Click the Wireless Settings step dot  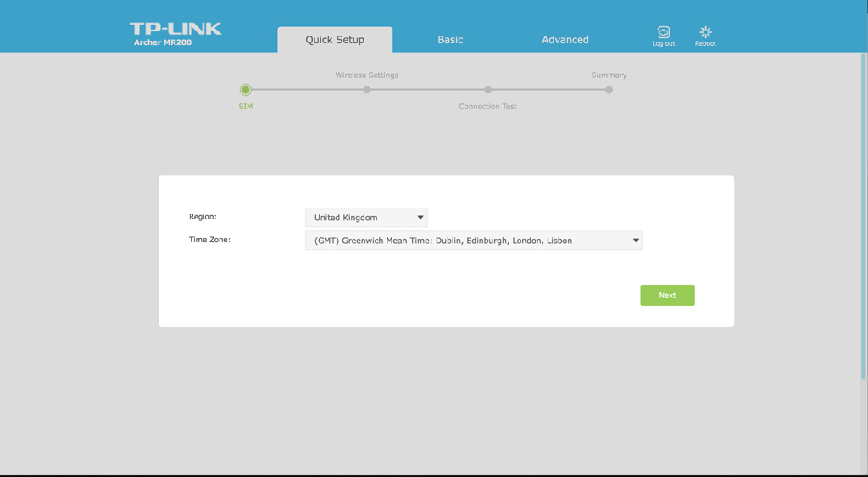366,90
